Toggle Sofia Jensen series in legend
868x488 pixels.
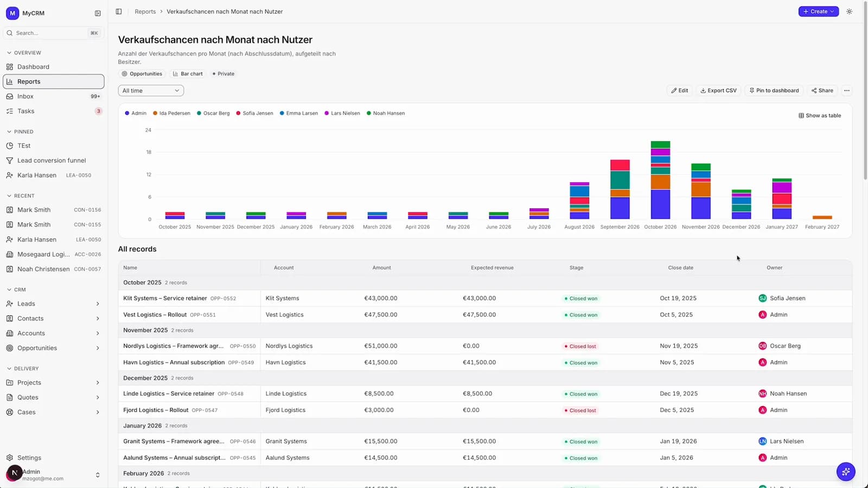254,113
